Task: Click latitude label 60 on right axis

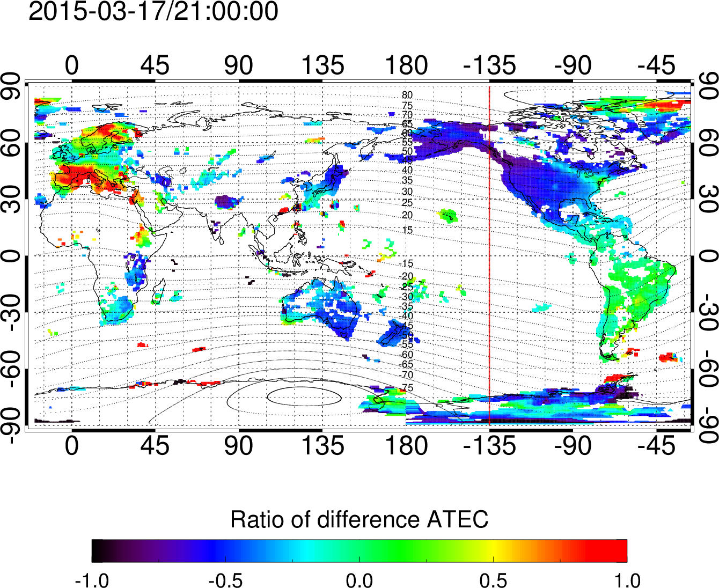Action: coord(708,143)
